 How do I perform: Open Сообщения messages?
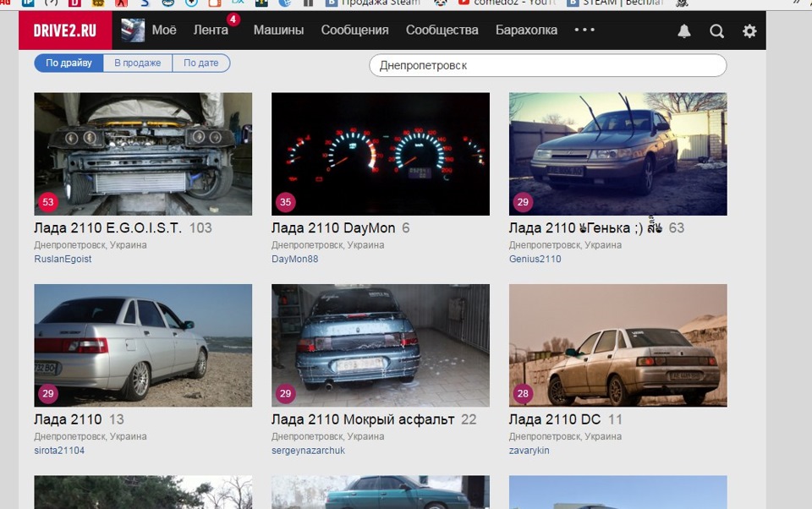(354, 30)
